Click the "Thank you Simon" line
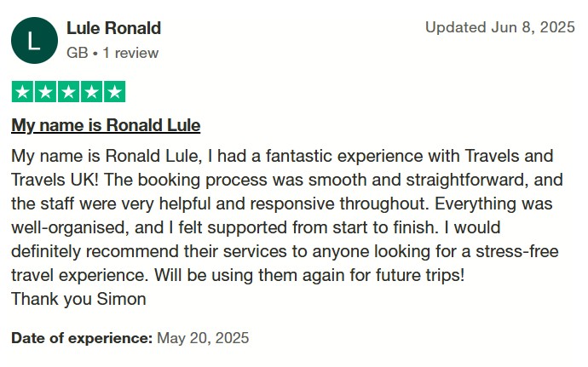Screen dimensions: 588x367 [78, 299]
